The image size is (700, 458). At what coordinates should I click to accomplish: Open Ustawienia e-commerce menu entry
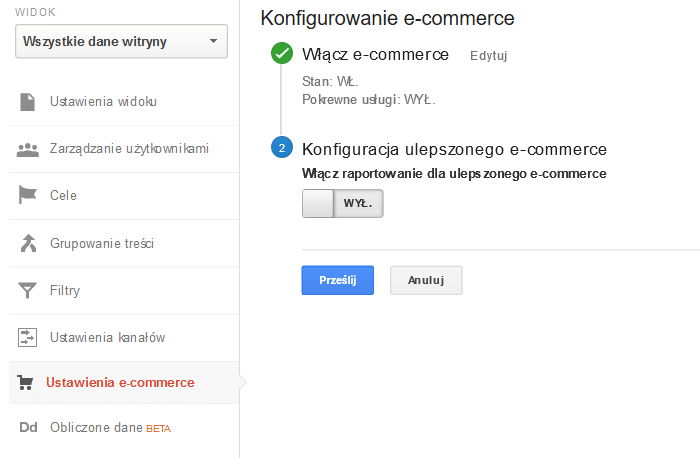point(120,382)
